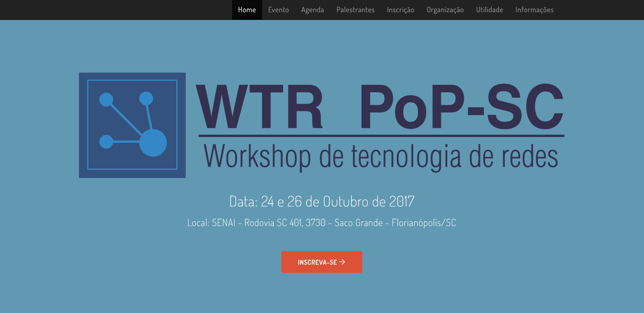Open the Evento menu item
Viewport: 644px width, 313px height.
click(278, 10)
